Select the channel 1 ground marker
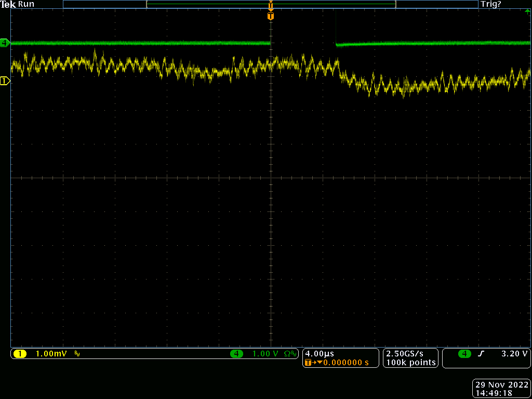 point(5,81)
